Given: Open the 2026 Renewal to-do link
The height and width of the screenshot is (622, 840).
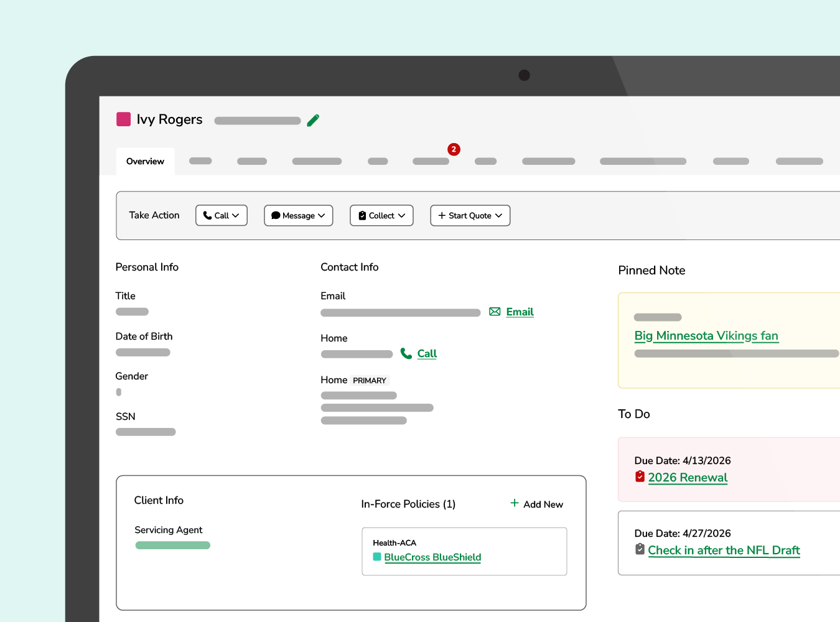Looking at the screenshot, I should (688, 478).
